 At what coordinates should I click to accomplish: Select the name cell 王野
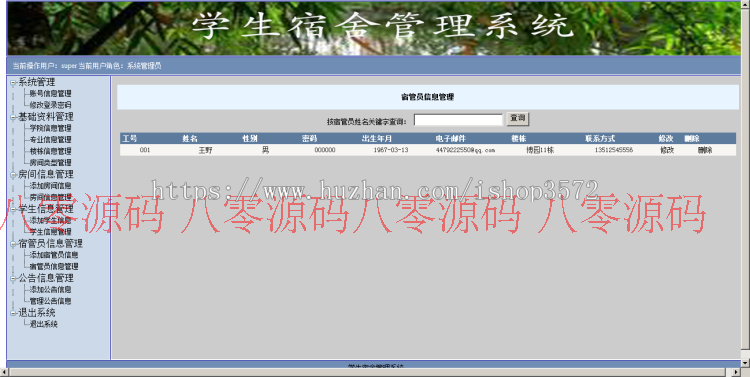pos(205,150)
